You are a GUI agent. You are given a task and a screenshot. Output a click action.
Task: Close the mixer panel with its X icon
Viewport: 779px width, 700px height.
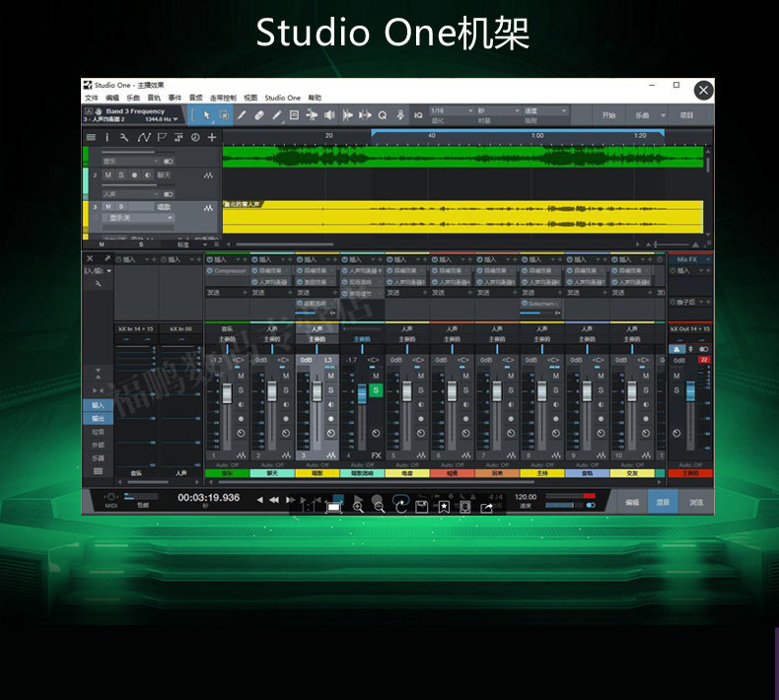point(90,258)
